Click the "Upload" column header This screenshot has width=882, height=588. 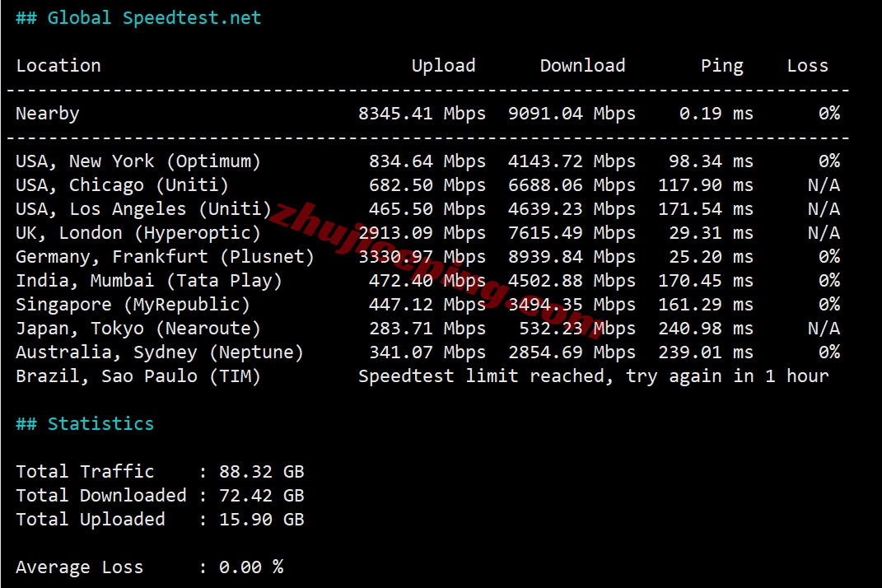[x=443, y=66]
